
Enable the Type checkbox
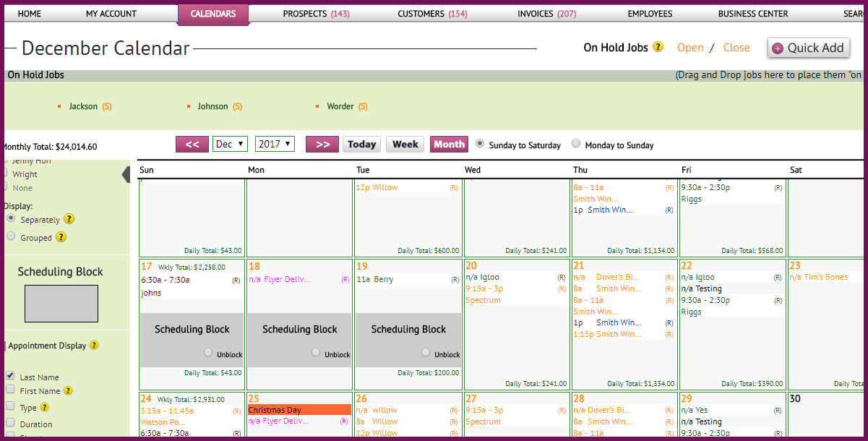click(x=10, y=407)
